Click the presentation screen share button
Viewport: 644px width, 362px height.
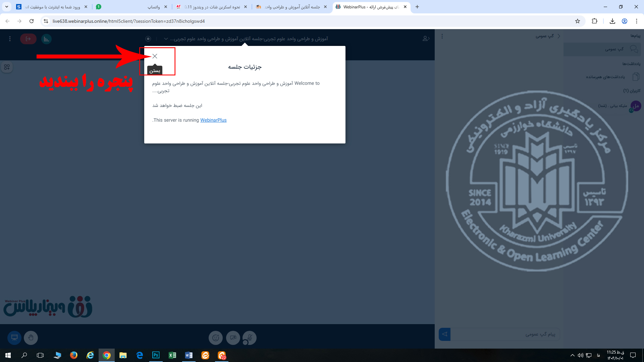pyautogui.click(x=14, y=338)
